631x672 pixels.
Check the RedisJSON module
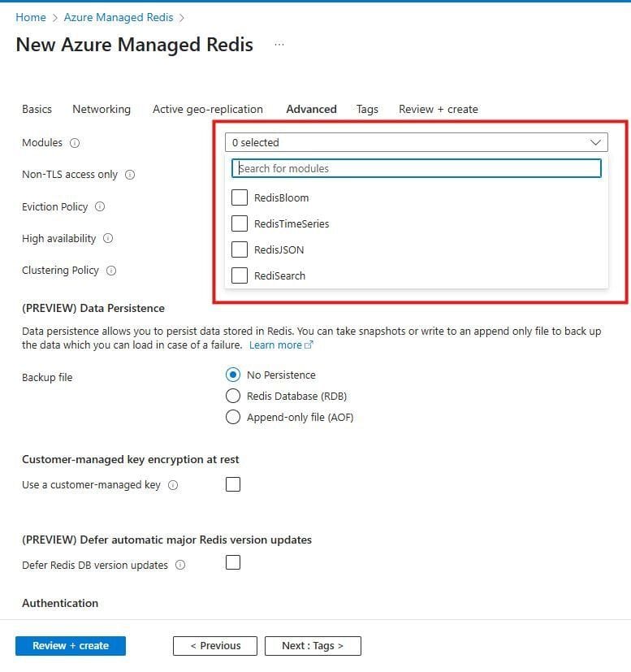(x=240, y=249)
